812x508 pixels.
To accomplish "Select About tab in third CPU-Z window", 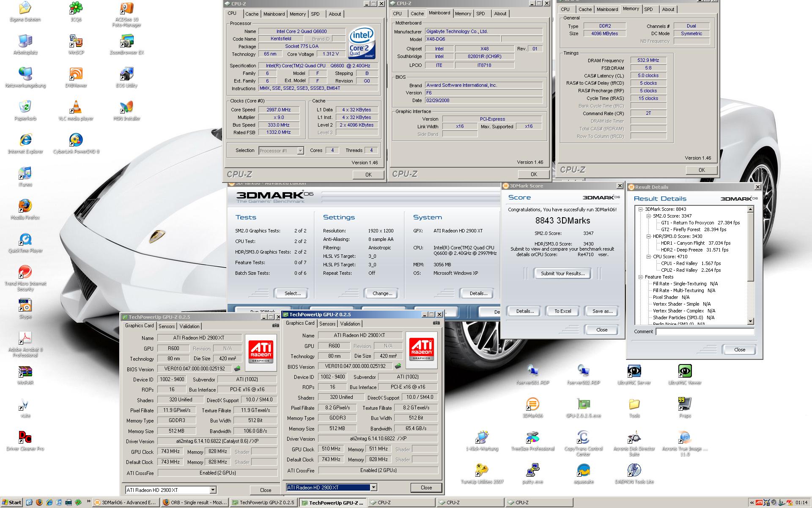I will [668, 9].
